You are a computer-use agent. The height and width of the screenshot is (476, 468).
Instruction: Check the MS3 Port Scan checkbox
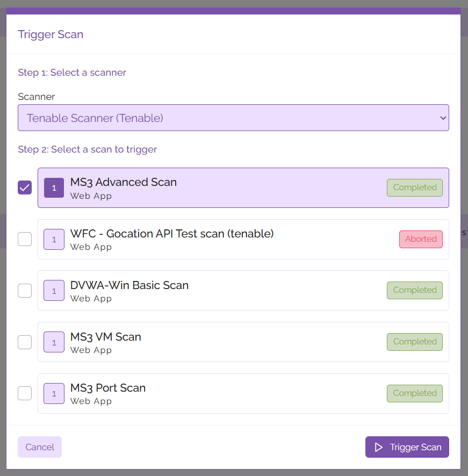(24, 393)
